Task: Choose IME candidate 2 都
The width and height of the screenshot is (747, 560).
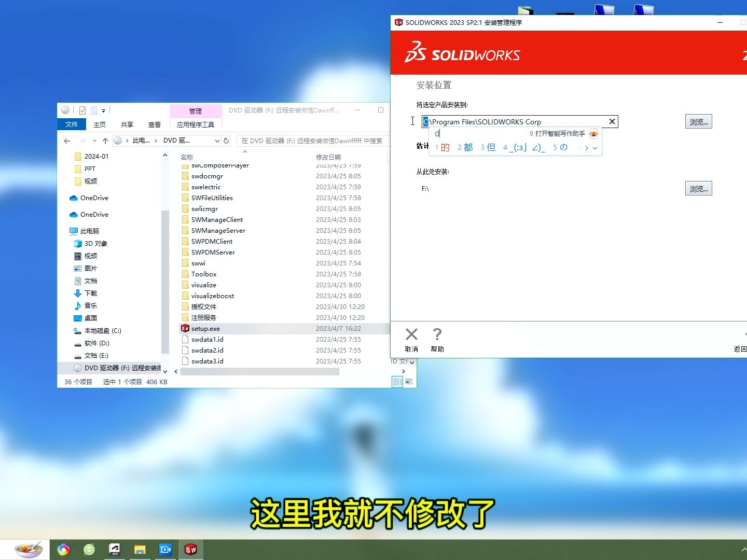Action: (x=465, y=148)
